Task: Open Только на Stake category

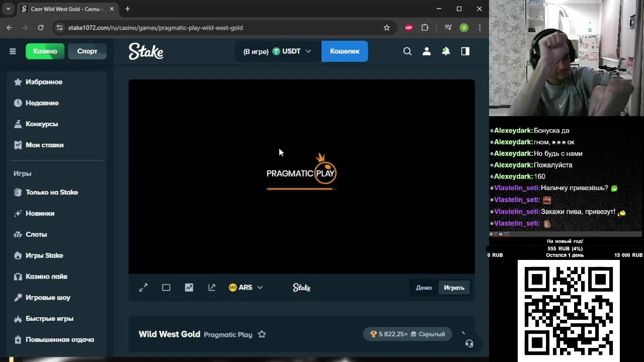Action: click(56, 192)
